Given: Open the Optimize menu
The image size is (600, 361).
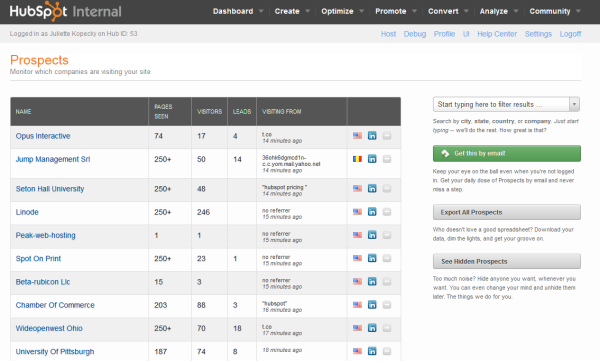Looking at the screenshot, I should pos(337,11).
